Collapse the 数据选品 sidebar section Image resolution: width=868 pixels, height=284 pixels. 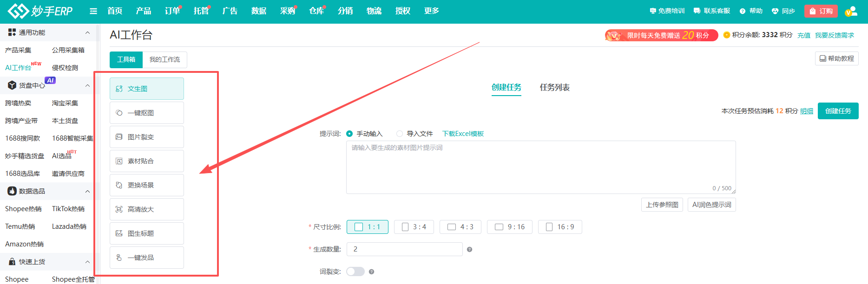click(x=87, y=191)
